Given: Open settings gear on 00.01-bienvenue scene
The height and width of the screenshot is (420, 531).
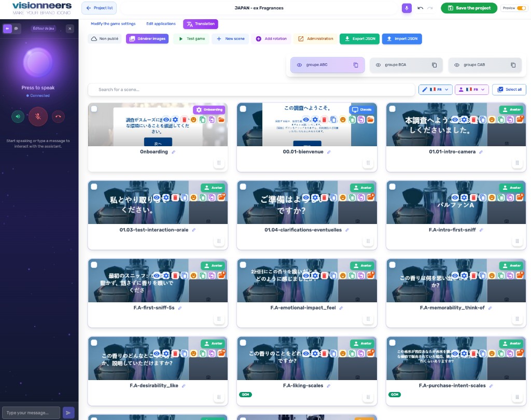Looking at the screenshot, I should coord(315,120).
